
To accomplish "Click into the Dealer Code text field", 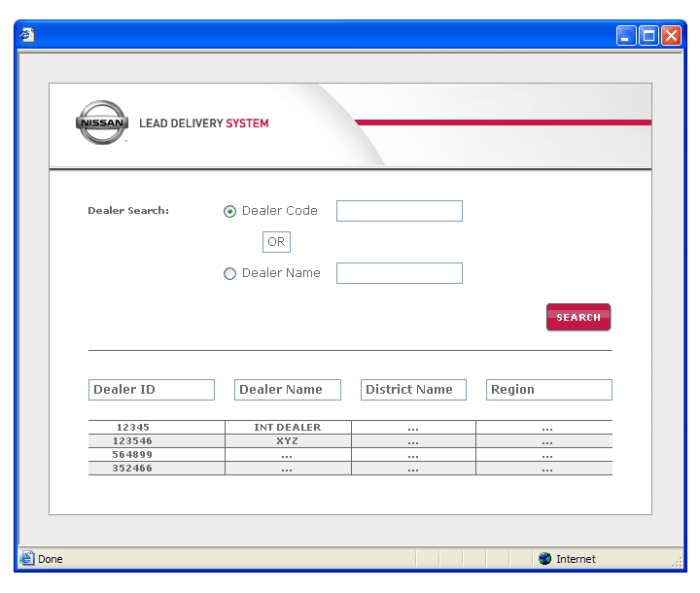I will tap(399, 211).
